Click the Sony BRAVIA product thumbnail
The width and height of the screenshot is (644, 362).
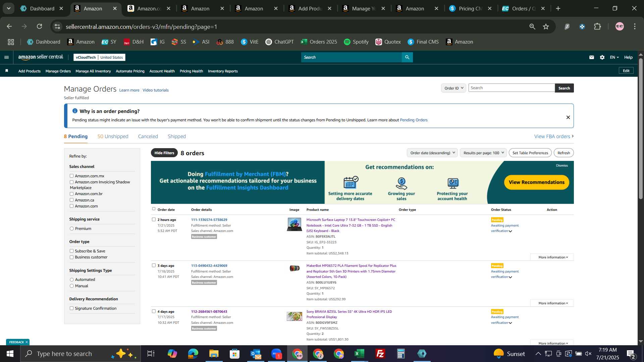[x=294, y=316]
